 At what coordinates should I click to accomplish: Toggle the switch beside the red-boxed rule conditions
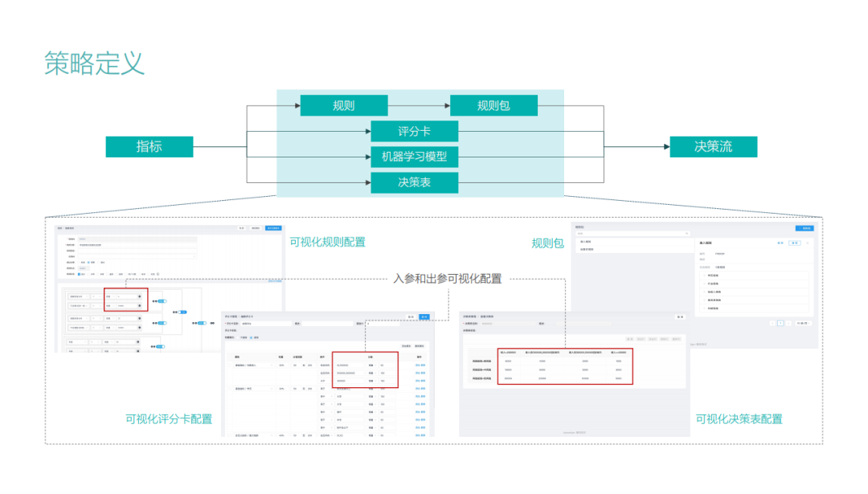(x=161, y=301)
